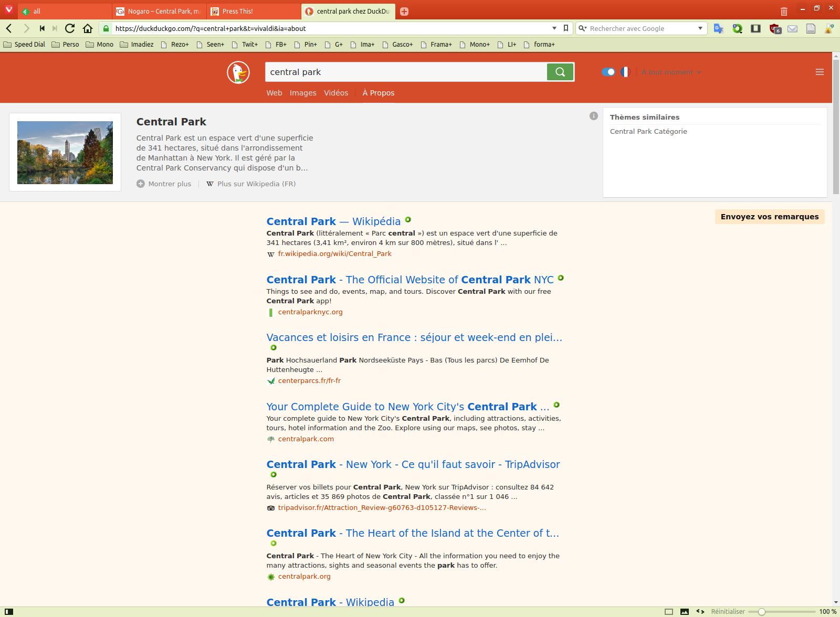840x617 pixels.
Task: Click the info icon near Central Park summary
Action: click(x=594, y=116)
